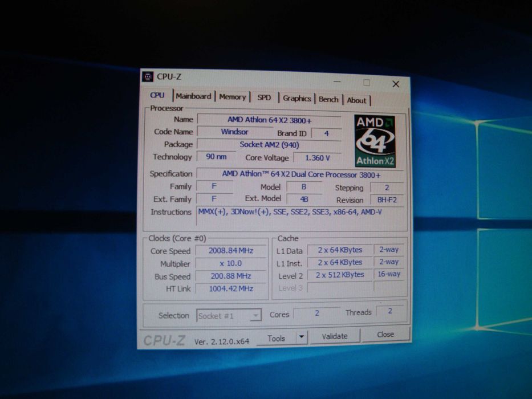Screen dimensions: 532x399
Task: Click the 1.360 V core voltage value
Action: 317,158
